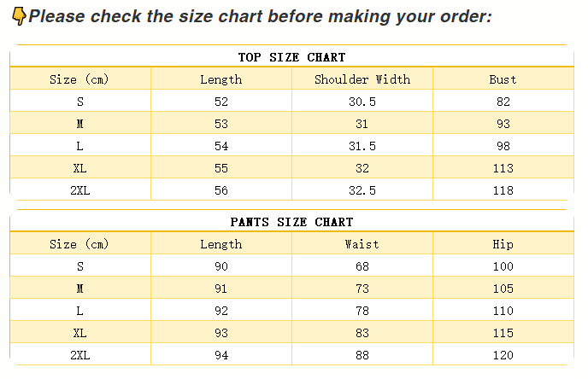This screenshot has width=588, height=379.
Task: Click the Length header in the top chart
Action: pos(221,79)
